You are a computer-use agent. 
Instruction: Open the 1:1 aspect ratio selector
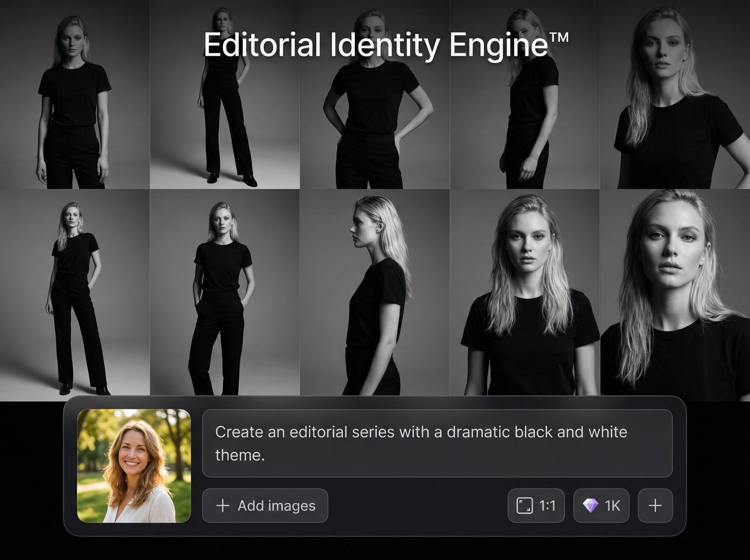coord(536,505)
